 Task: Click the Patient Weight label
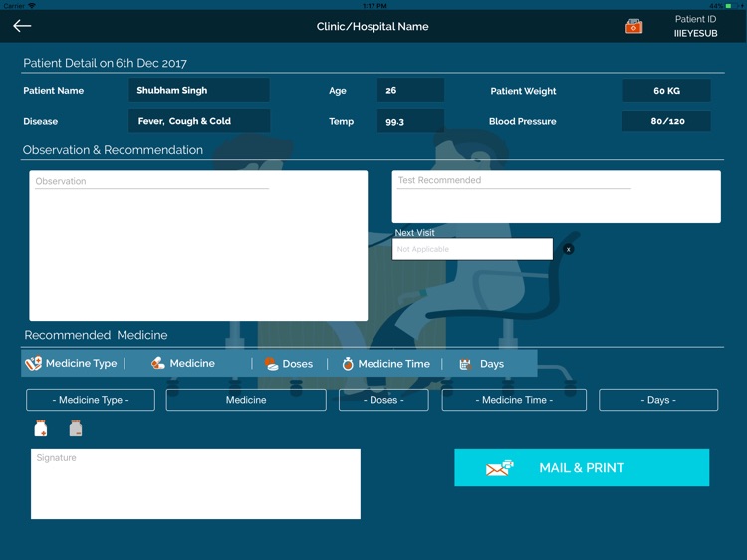point(523,91)
